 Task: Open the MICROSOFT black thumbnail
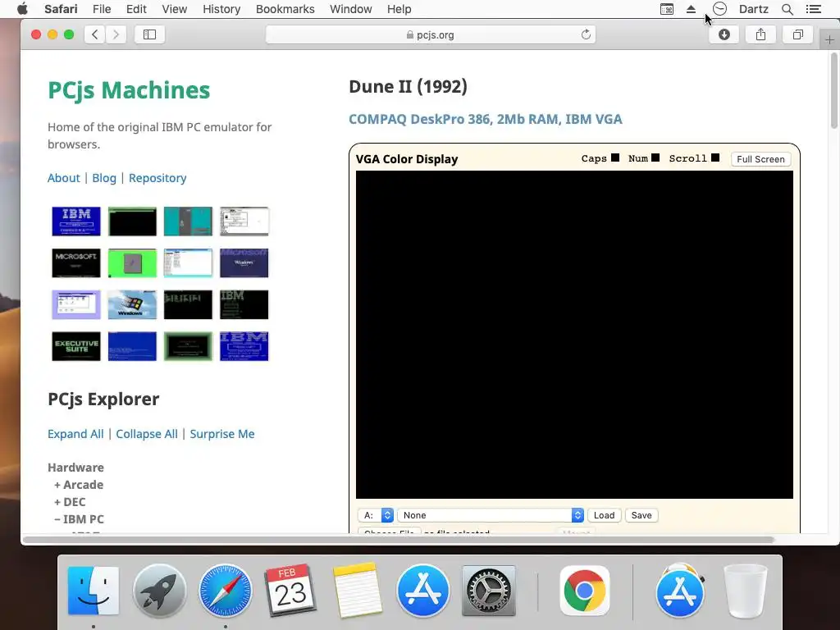(x=76, y=262)
